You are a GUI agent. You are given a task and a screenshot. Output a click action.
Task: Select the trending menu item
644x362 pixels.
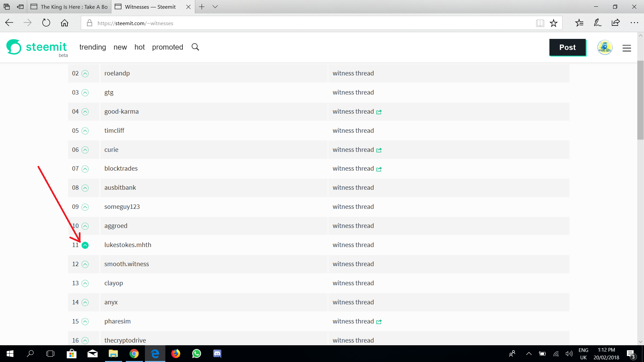(x=93, y=47)
